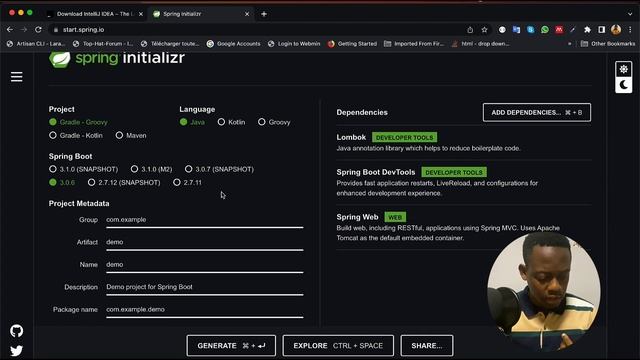Click the Spring Initializr logo

[x=117, y=58]
